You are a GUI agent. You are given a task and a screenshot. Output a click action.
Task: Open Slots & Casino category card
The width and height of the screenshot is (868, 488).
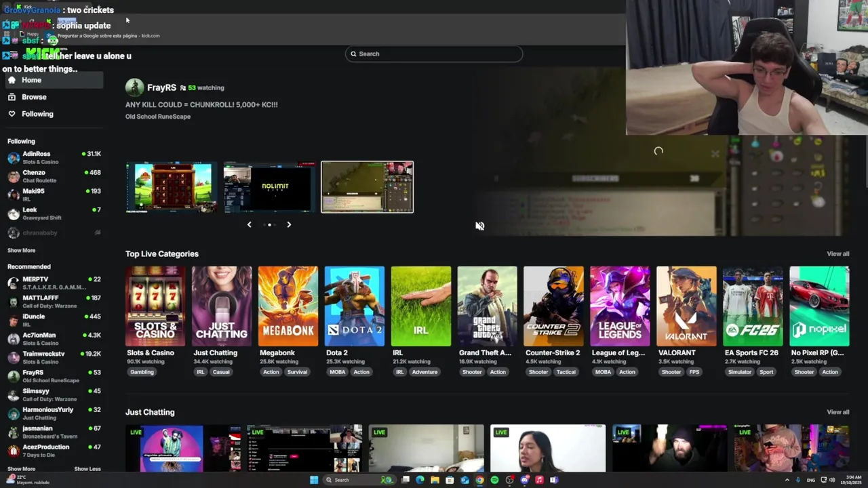pos(155,306)
